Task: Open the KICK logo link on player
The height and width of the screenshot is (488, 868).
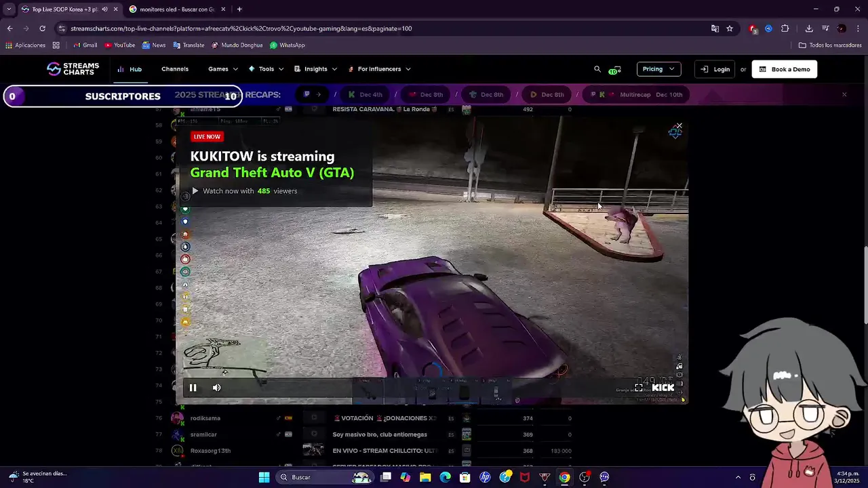Action: [x=663, y=388]
